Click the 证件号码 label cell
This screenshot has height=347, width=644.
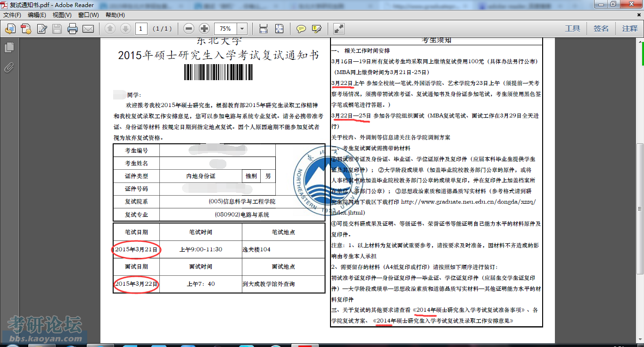click(136, 189)
